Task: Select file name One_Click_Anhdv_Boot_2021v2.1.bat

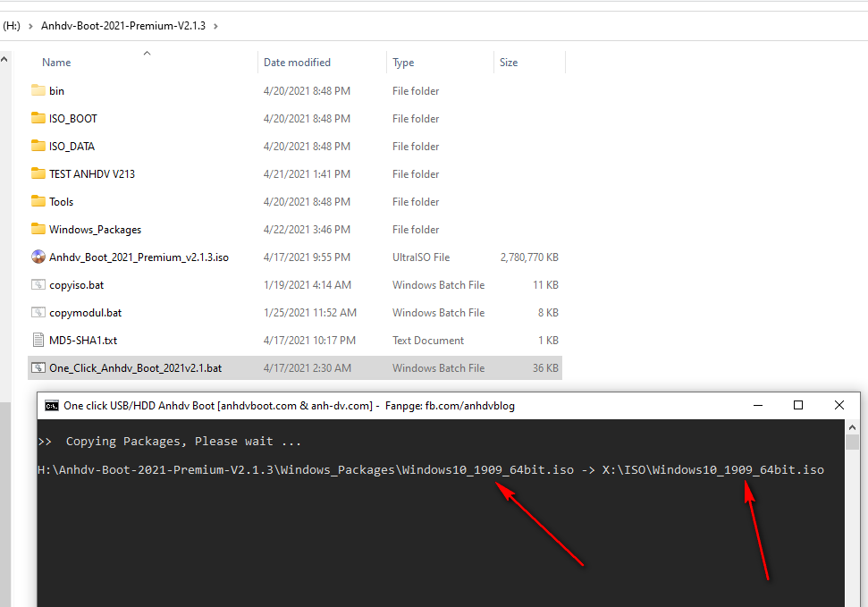Action: 136,367
